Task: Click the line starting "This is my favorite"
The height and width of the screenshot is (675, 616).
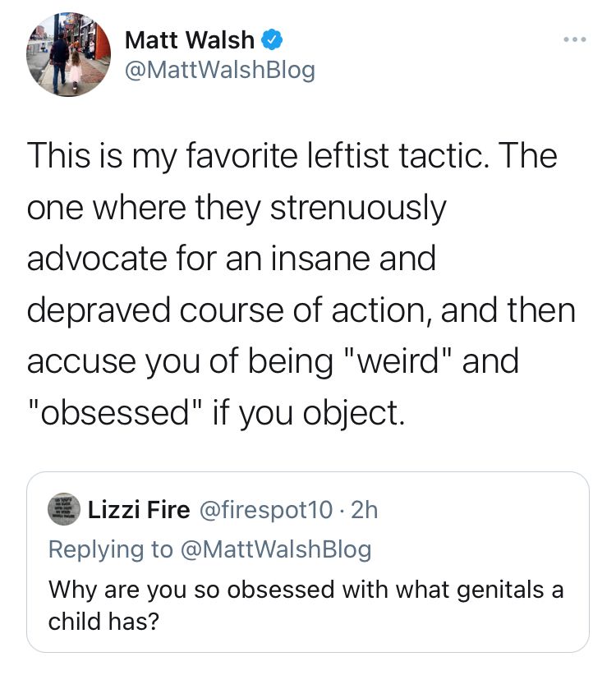Action: (292, 156)
